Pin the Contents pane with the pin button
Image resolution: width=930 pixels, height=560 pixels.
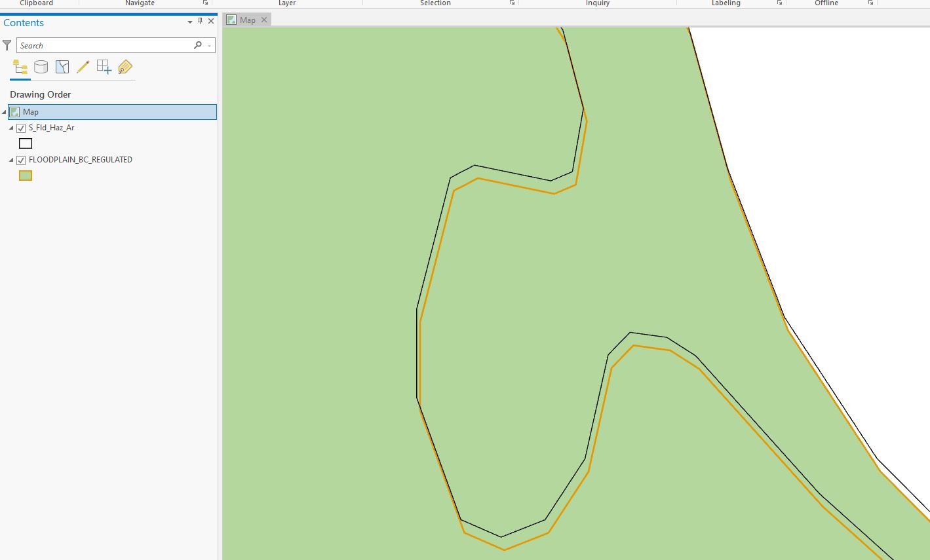[x=200, y=21]
